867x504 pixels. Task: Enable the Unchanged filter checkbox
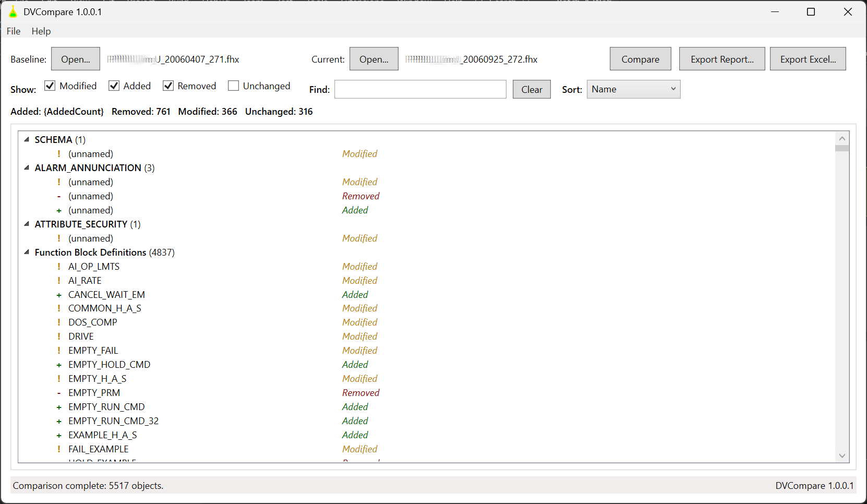tap(233, 86)
